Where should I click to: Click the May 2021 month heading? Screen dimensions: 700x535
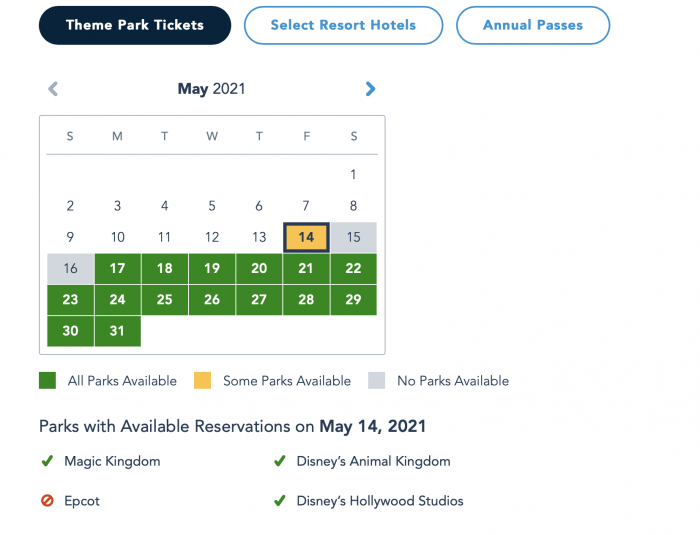(x=212, y=89)
